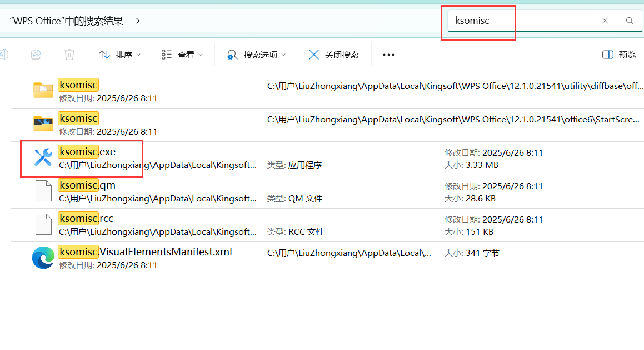Click 关闭搜索 to close search
The height and width of the screenshot is (350, 644).
(x=333, y=55)
